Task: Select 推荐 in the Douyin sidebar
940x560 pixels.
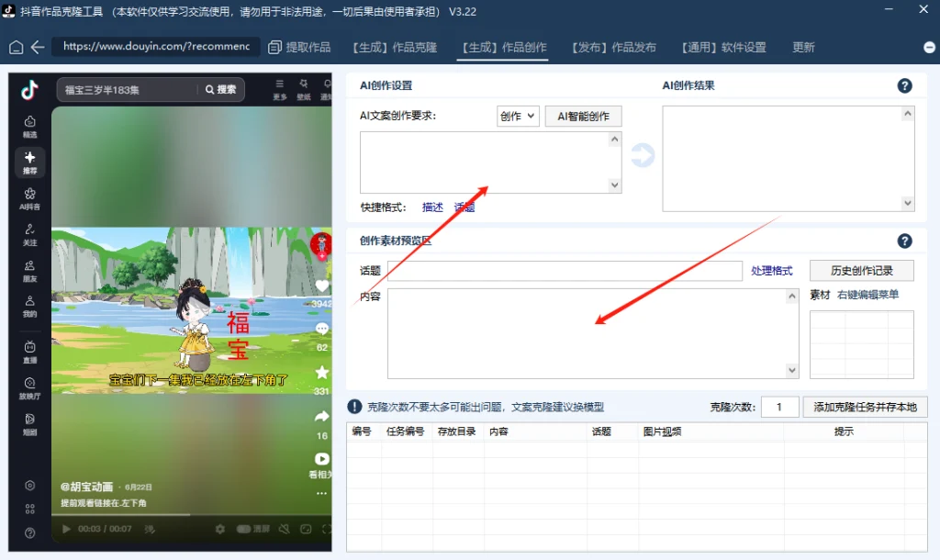Action: click(x=29, y=162)
